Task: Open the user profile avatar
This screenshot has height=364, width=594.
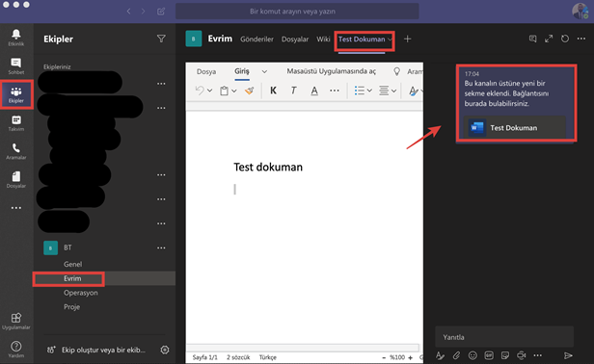Action: click(580, 11)
